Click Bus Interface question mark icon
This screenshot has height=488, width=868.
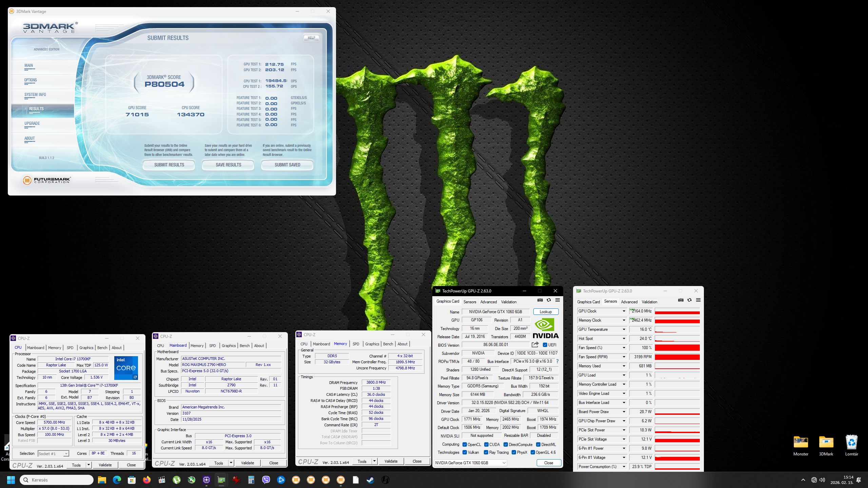(x=557, y=361)
